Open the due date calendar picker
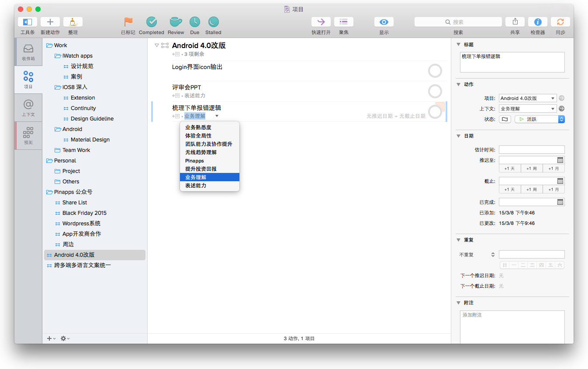This screenshot has height=369, width=588. tap(560, 181)
